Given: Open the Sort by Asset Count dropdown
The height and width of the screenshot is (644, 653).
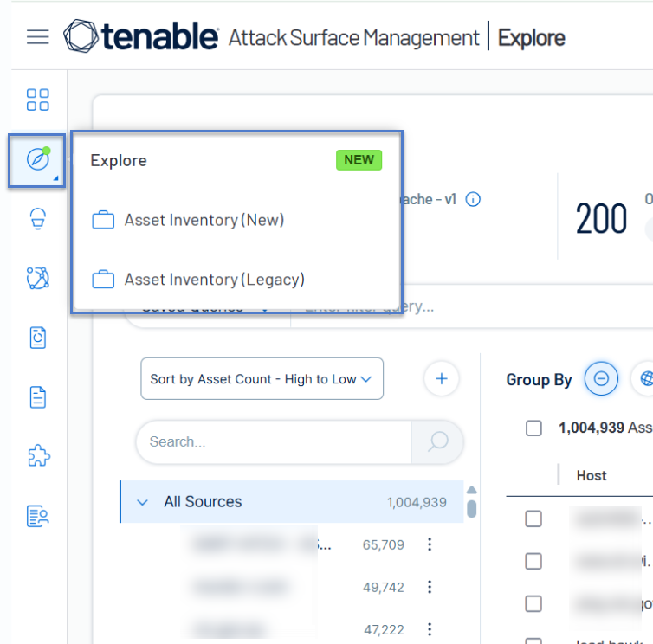Looking at the screenshot, I should point(262,379).
